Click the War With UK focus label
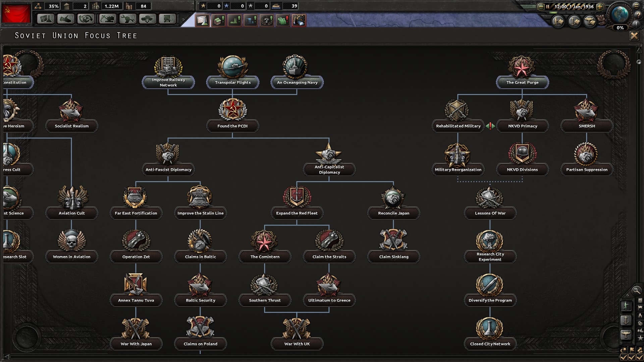Viewport: 644px width, 362px height. point(297,344)
